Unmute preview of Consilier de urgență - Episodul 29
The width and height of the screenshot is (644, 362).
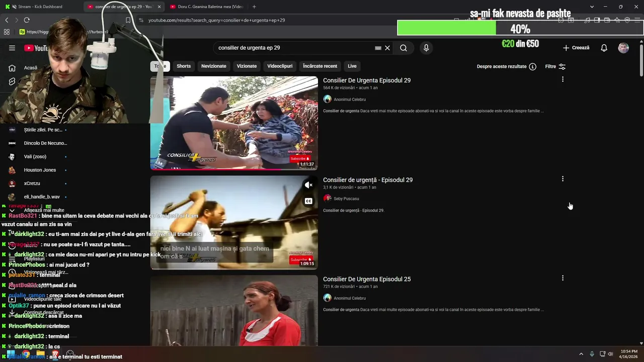tap(308, 185)
